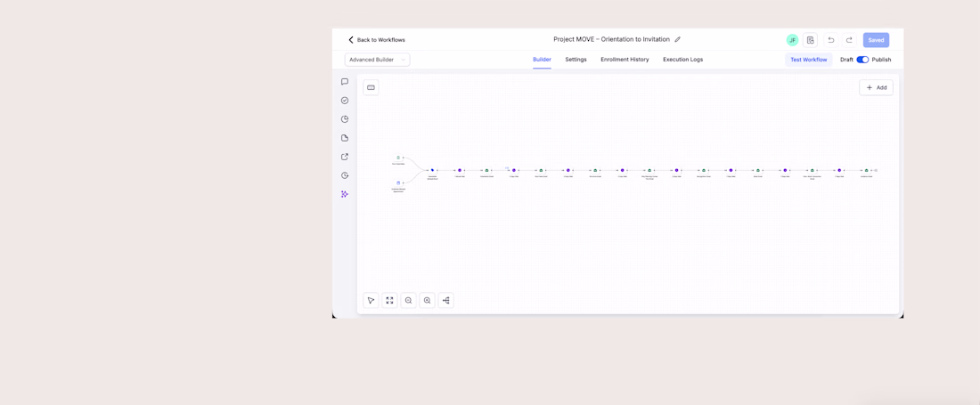Select the Form Submitted trigger node
Image resolution: width=980 pixels, height=405 pixels.
point(398,158)
